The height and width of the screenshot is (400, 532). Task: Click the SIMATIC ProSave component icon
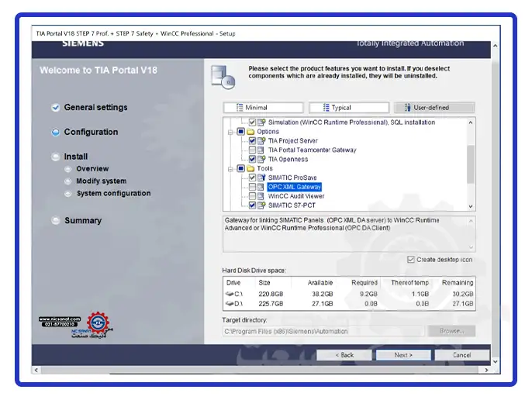point(261,178)
